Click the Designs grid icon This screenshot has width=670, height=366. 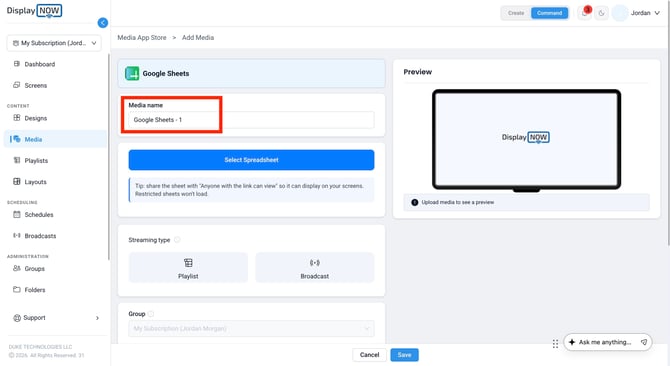coord(17,118)
